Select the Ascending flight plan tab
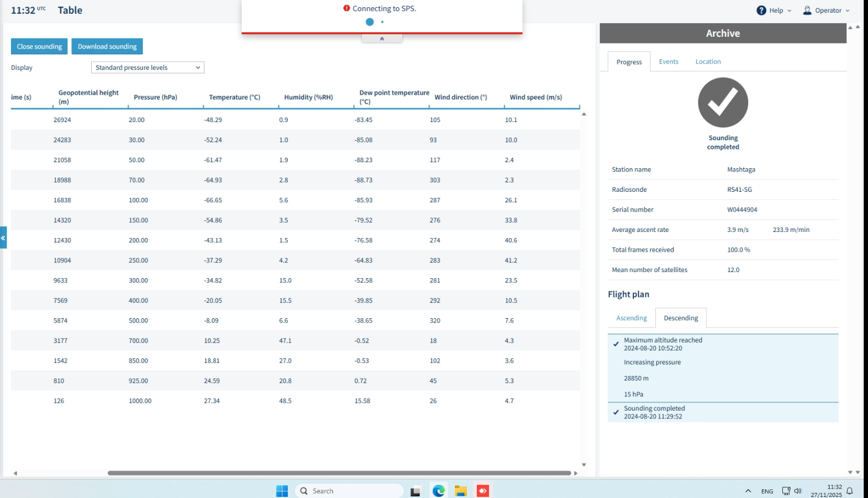Image resolution: width=868 pixels, height=498 pixels. [632, 318]
